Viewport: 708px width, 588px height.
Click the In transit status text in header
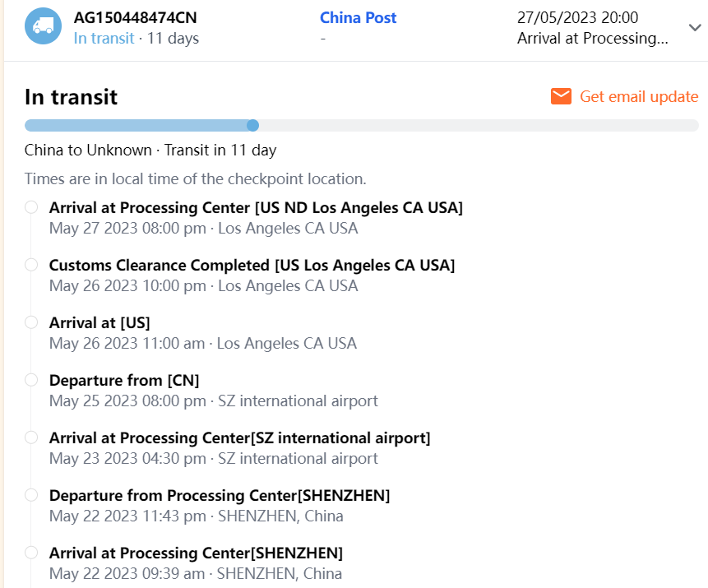click(104, 39)
